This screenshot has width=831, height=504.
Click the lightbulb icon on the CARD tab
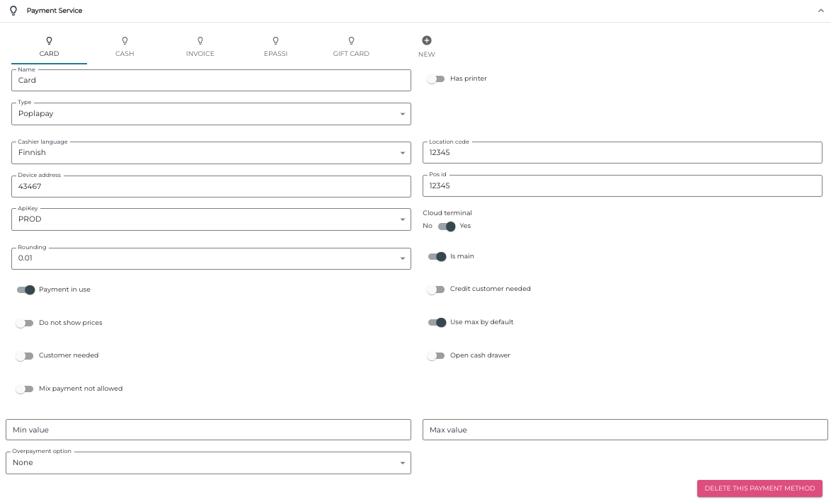[x=49, y=41]
